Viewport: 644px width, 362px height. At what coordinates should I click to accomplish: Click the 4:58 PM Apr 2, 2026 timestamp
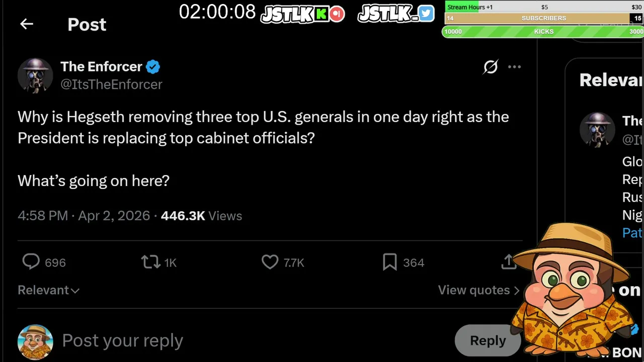click(84, 216)
